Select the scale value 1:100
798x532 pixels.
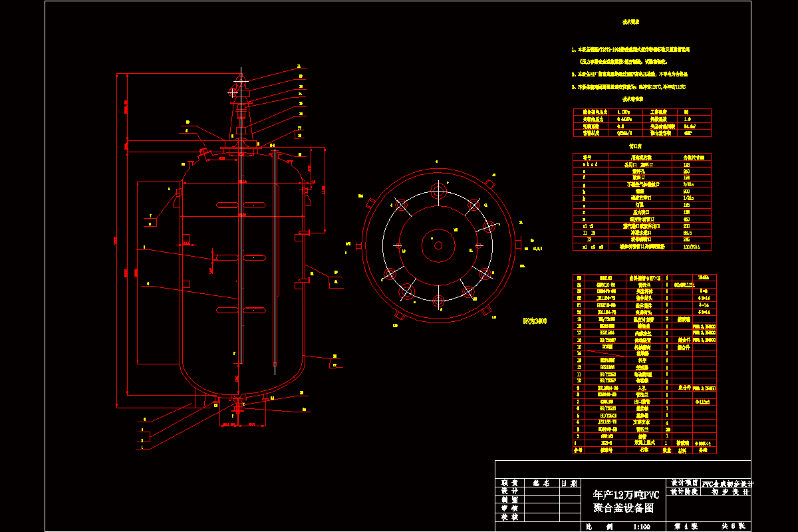[642, 527]
